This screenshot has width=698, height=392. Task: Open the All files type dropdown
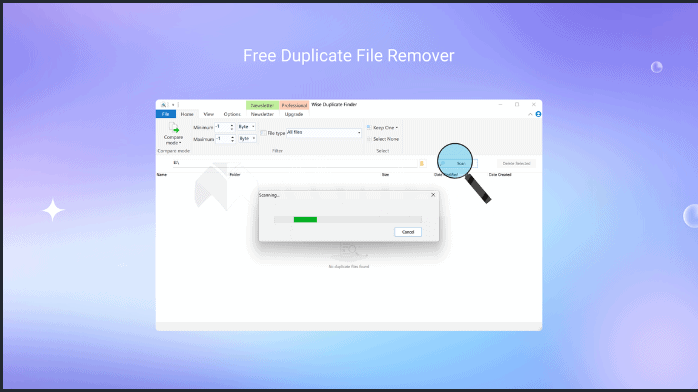pyautogui.click(x=324, y=133)
